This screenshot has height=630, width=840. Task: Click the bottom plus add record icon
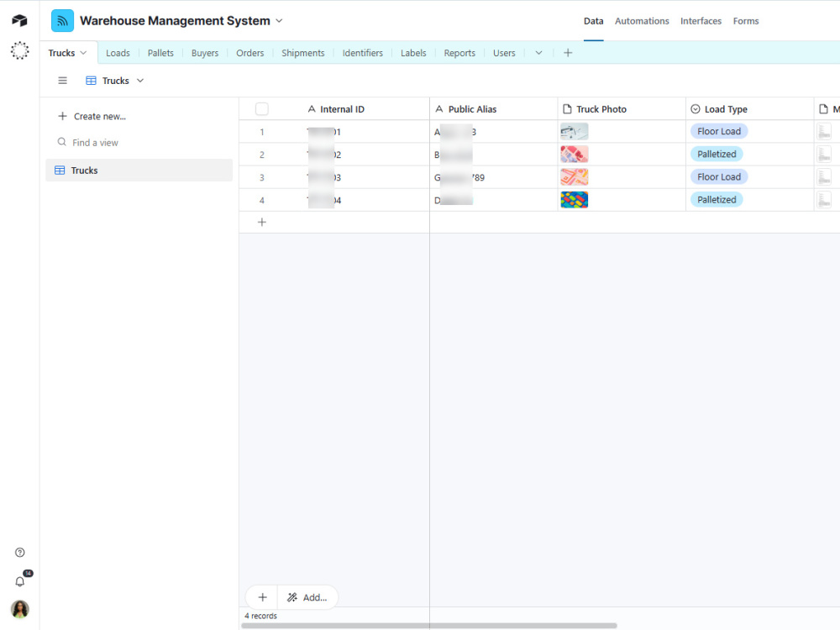[262, 597]
